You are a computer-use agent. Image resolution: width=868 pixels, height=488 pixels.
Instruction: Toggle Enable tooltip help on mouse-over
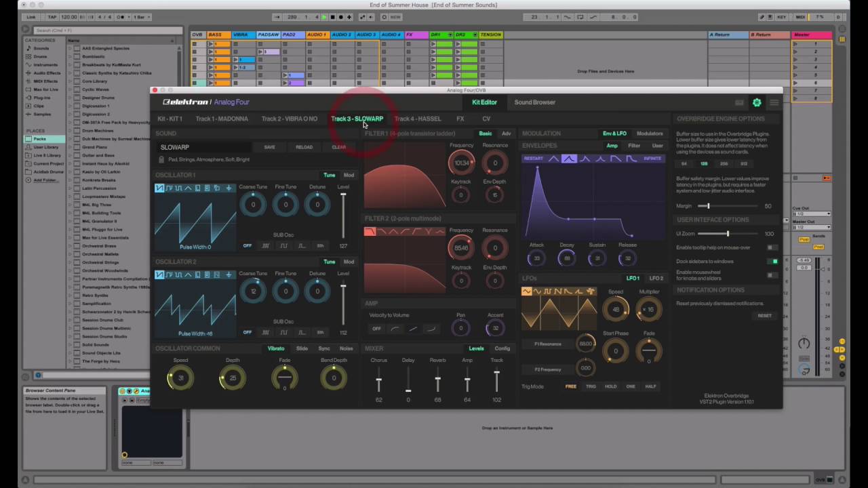point(772,247)
